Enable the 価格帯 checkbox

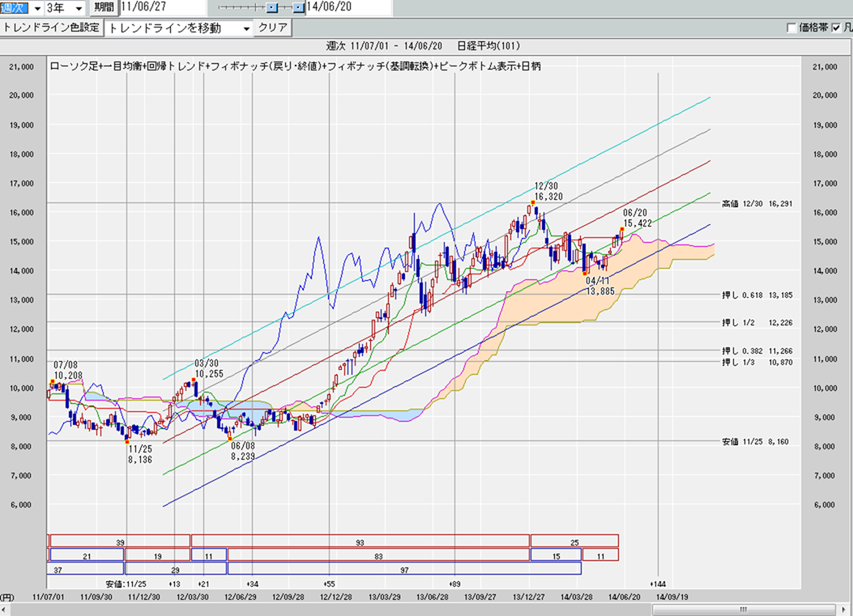pyautogui.click(x=791, y=28)
